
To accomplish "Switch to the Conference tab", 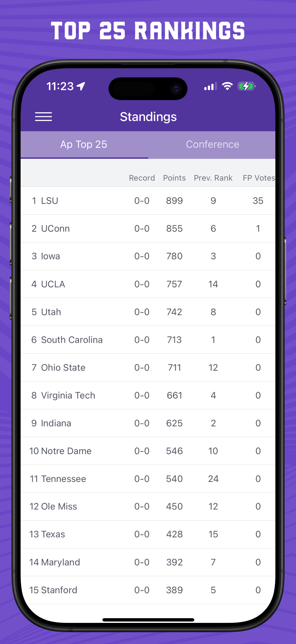I will 212,145.
